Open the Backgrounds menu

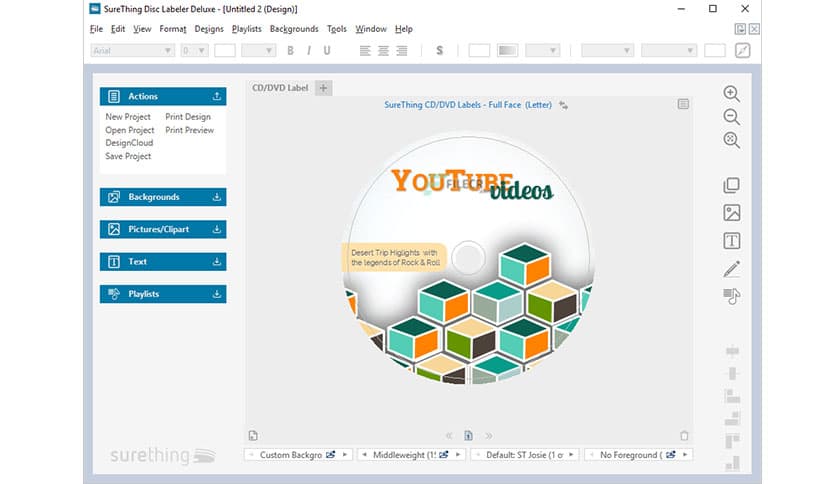click(294, 29)
